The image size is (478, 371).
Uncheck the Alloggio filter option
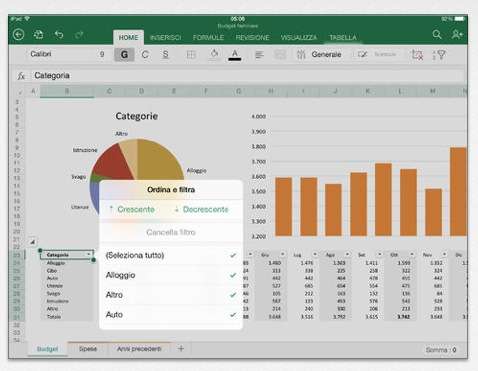[171, 275]
